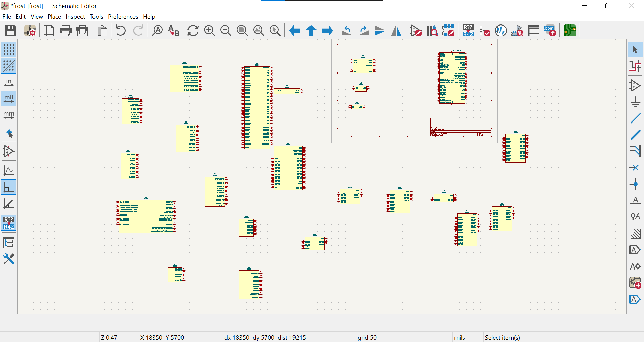Screen dimensions: 644x342
Task: Switch units to inches
Action: pos(9,83)
